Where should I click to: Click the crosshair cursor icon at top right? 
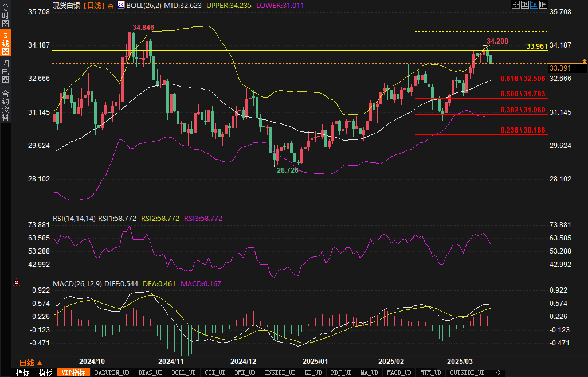point(516,5)
